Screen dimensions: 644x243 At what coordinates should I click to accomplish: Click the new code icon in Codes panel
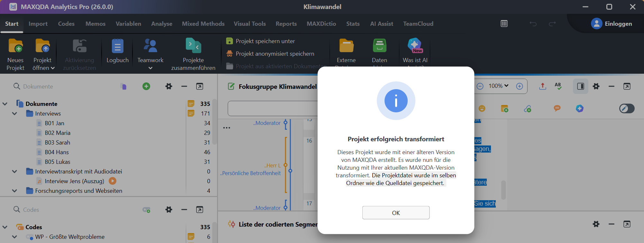click(x=146, y=210)
